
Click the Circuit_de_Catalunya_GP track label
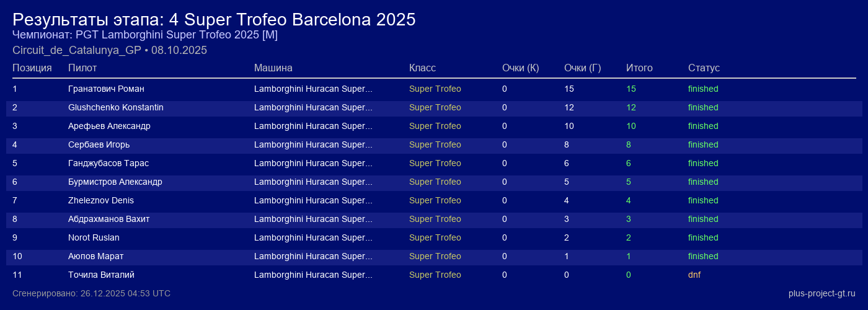click(x=77, y=50)
